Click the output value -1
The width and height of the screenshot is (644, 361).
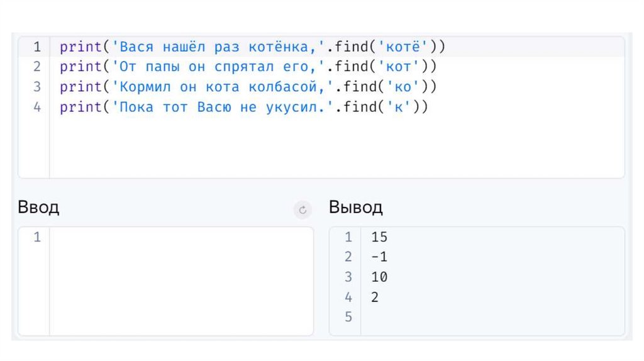(379, 257)
